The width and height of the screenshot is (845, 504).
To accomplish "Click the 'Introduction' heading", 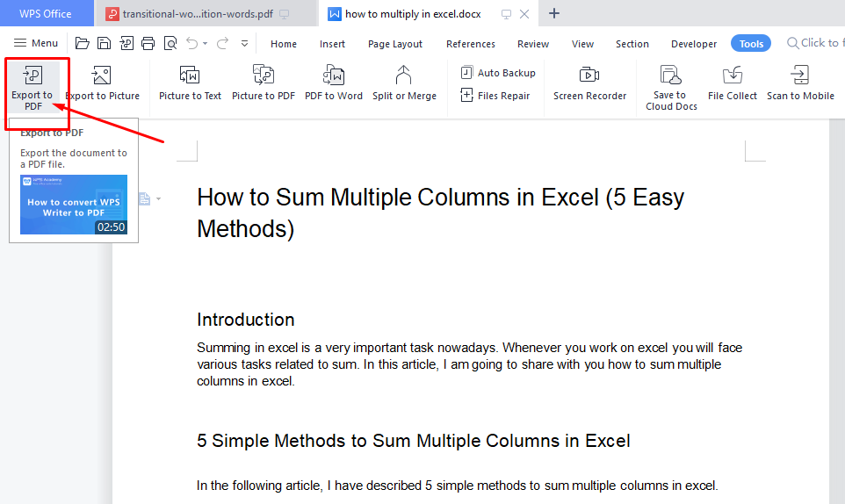I will pyautogui.click(x=246, y=320).
